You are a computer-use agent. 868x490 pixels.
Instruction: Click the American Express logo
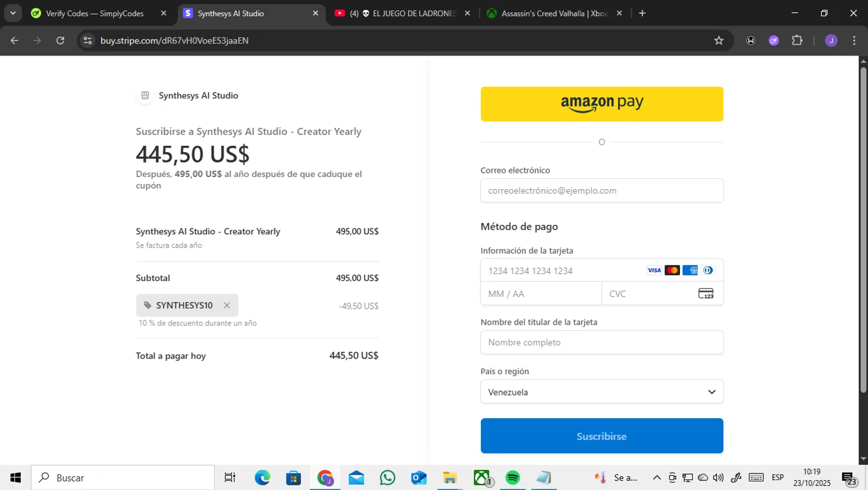690,270
